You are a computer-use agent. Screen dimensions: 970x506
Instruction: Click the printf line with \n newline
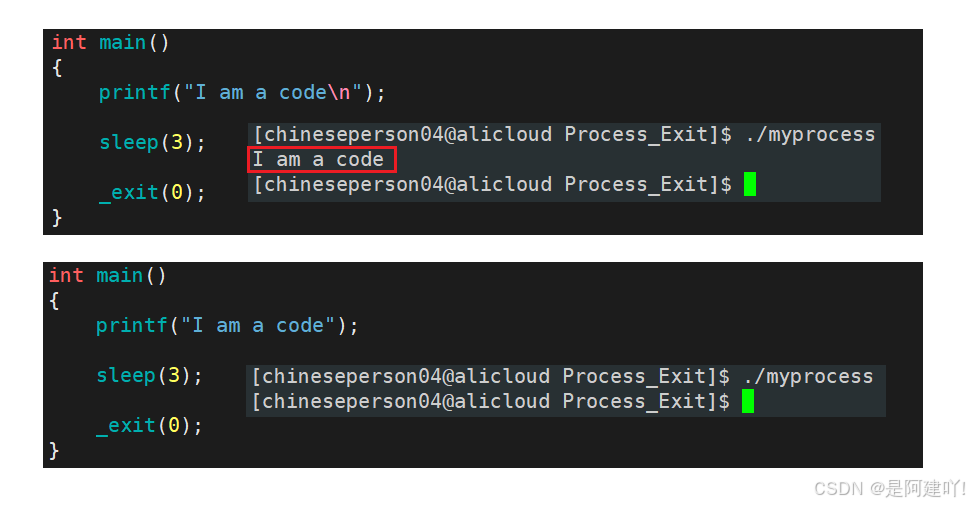pos(242,93)
